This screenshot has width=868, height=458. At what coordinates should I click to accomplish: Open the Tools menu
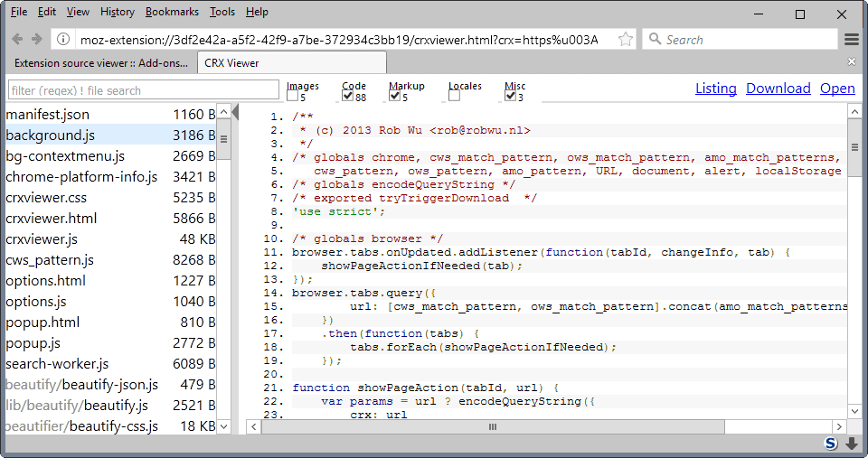tap(222, 12)
